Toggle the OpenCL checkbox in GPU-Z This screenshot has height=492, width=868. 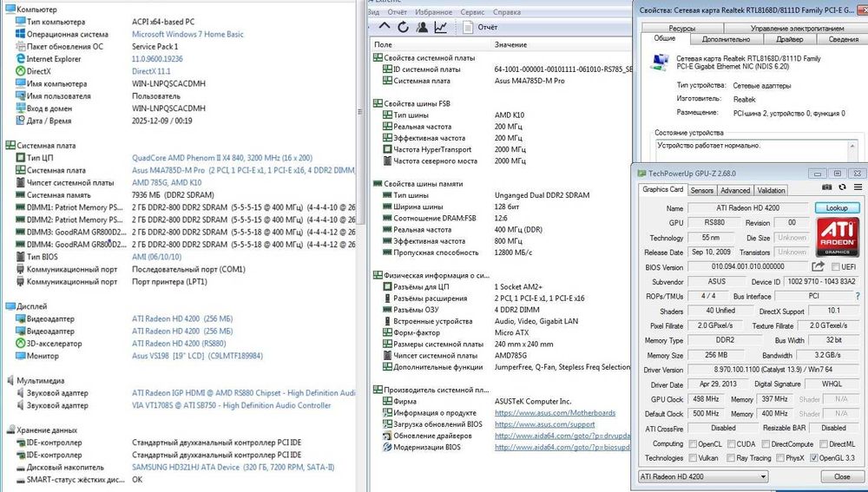[693, 444]
